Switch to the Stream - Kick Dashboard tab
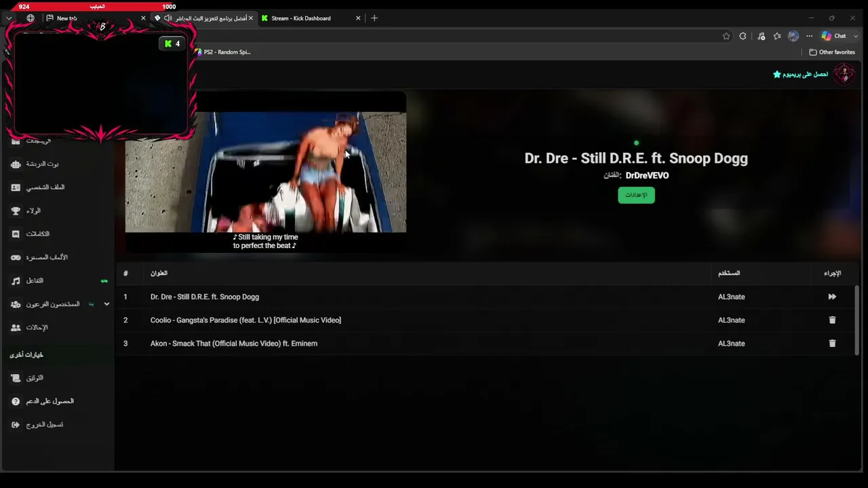 [311, 18]
